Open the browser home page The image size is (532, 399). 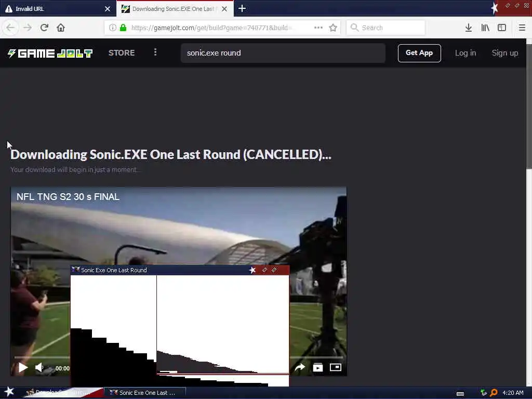click(61, 28)
